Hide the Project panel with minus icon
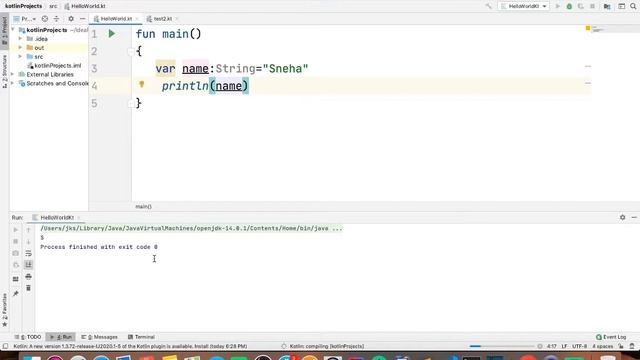 82,19
